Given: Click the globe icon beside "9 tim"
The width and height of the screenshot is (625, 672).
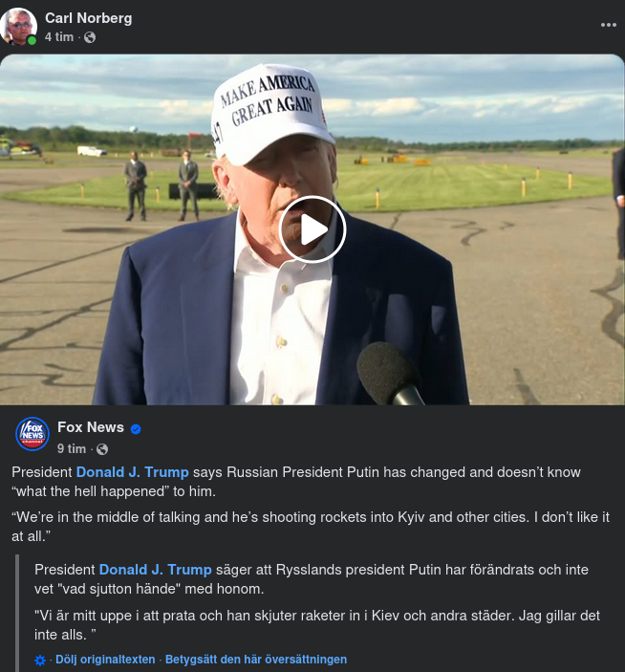Looking at the screenshot, I should tap(102, 448).
